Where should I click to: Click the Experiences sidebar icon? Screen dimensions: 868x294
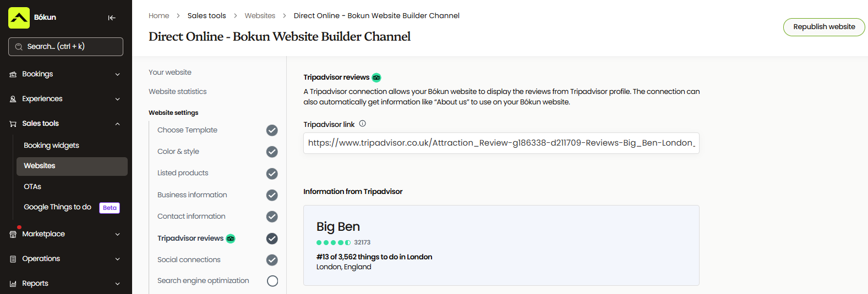click(x=13, y=99)
